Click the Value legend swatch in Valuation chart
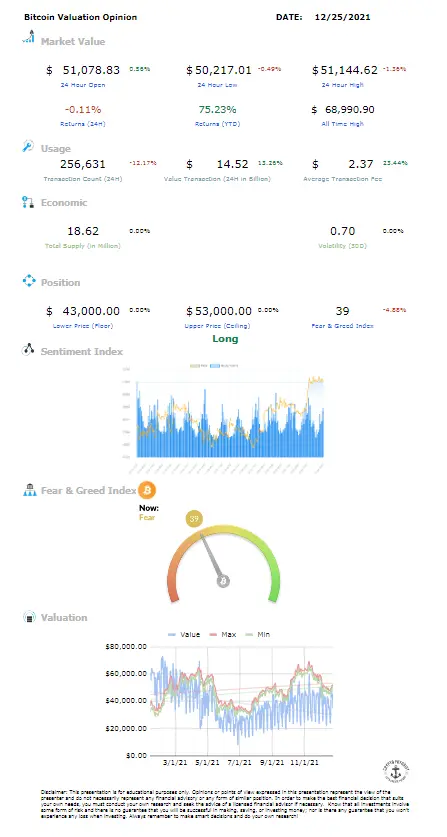This screenshot has height=837, width=447. click(172, 634)
